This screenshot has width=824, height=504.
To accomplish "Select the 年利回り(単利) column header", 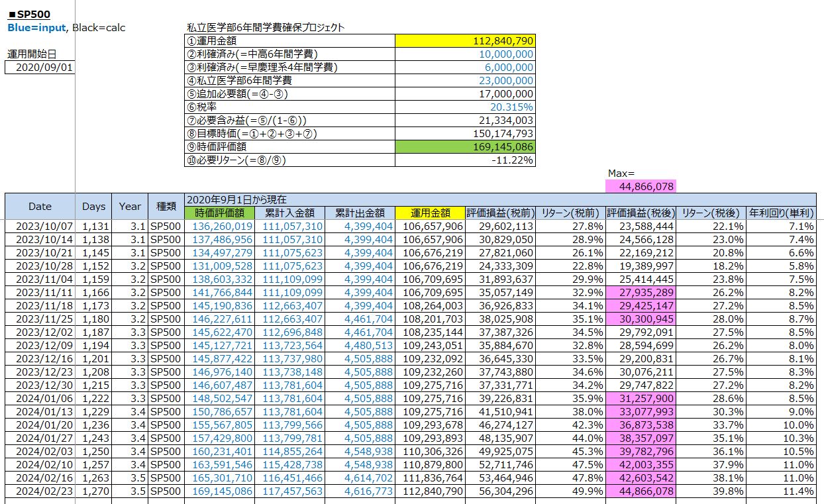I will (x=780, y=213).
